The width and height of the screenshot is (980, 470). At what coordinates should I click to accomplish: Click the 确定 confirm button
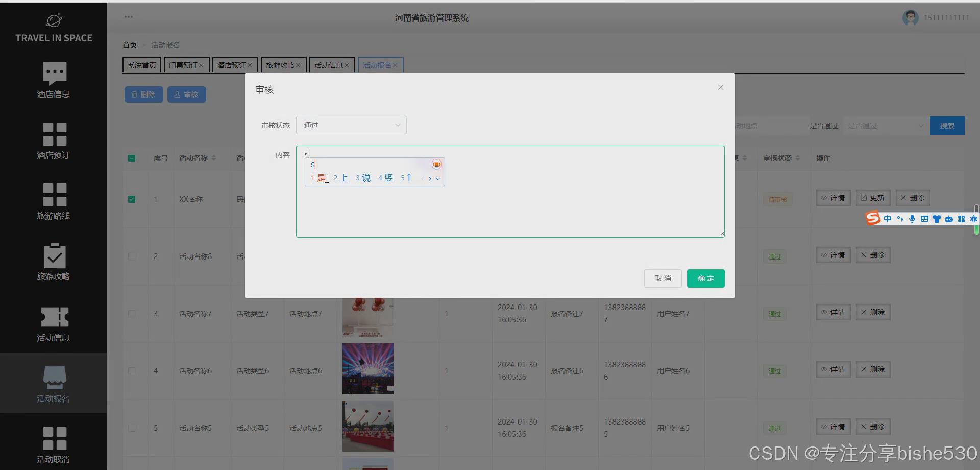pos(705,278)
